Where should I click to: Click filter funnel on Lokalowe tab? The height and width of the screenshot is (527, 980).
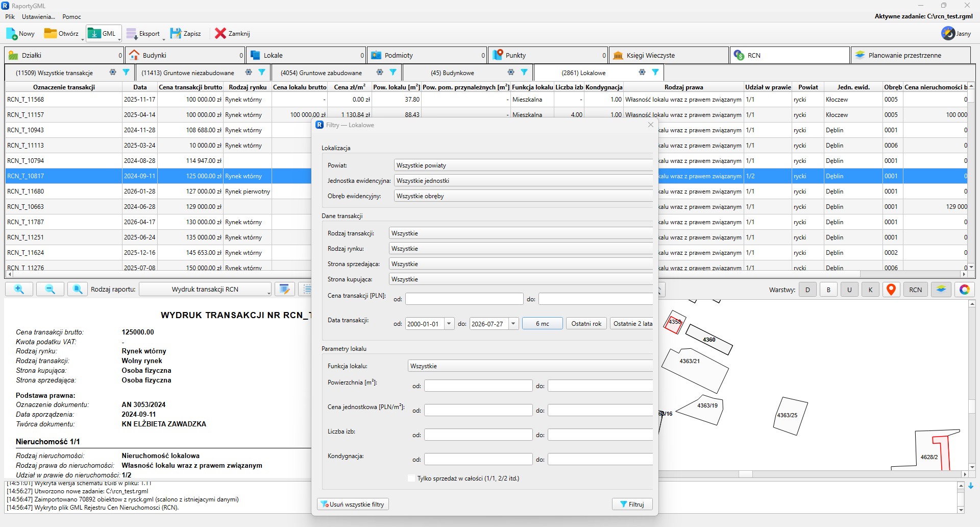pos(655,73)
